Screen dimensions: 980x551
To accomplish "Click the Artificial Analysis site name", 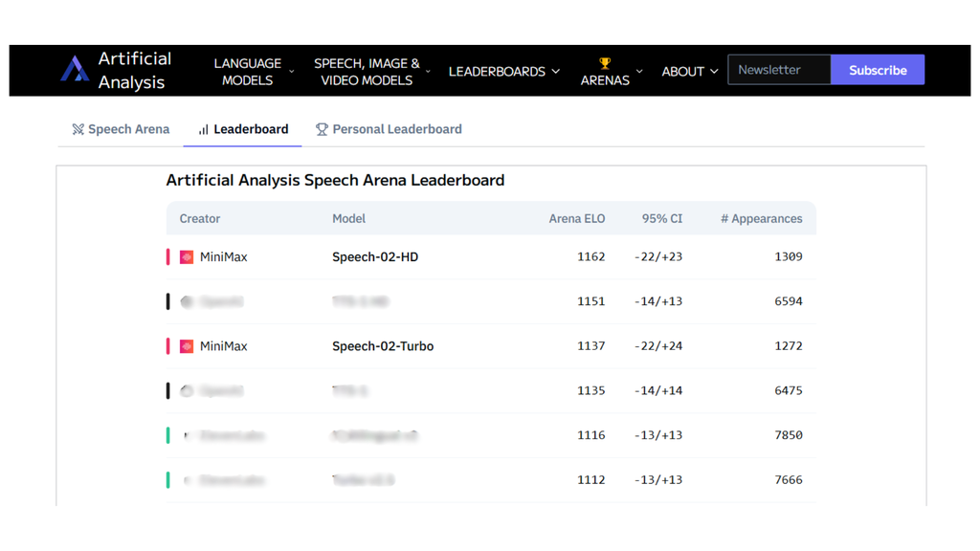I will [x=134, y=70].
